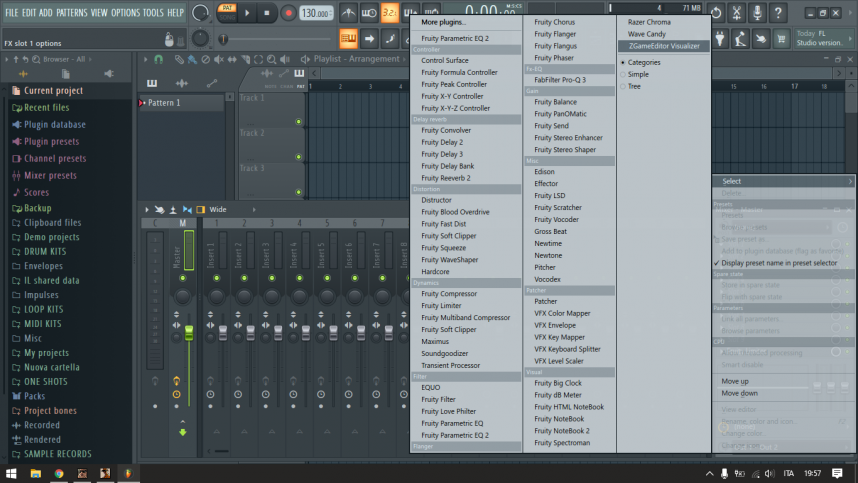Select the playlist delete tool icon
This screenshot has height=483, width=858.
206,59
